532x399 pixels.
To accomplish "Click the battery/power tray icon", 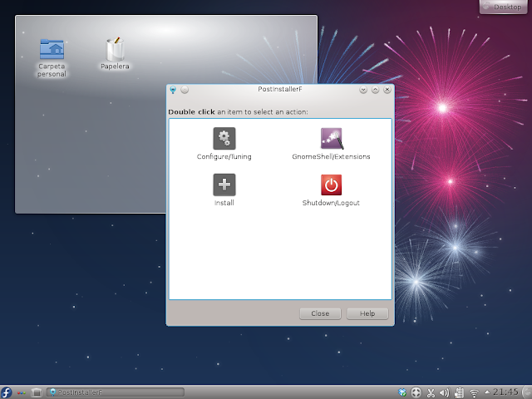I will pos(459,393).
